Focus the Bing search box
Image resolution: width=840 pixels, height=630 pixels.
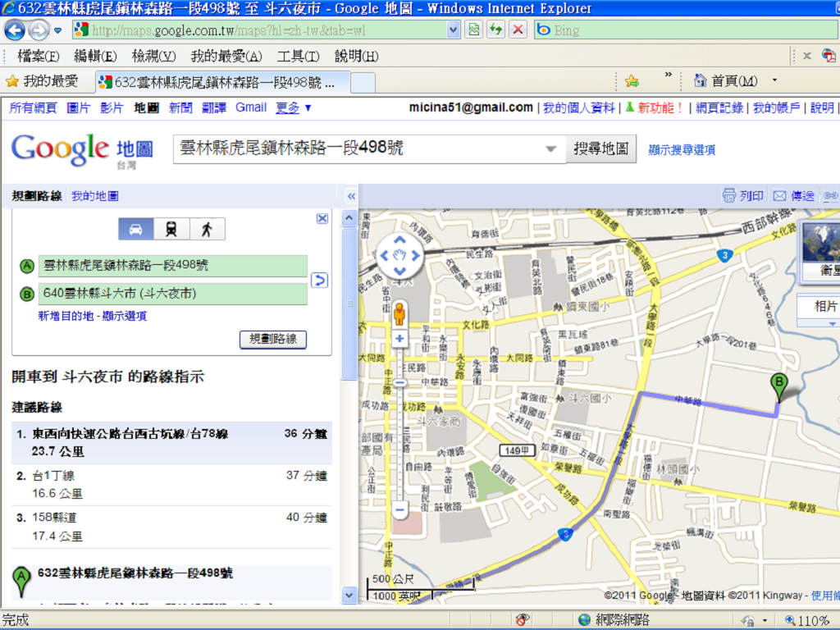tap(687, 30)
